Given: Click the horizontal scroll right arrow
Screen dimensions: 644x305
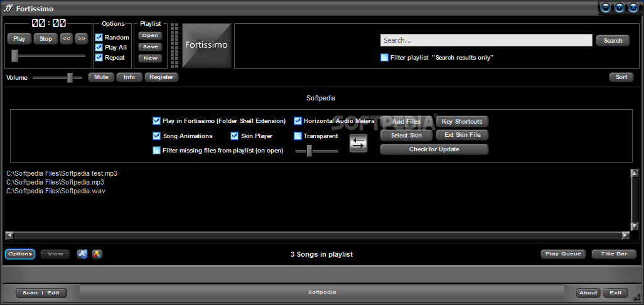Looking at the screenshot, I should click(626, 235).
